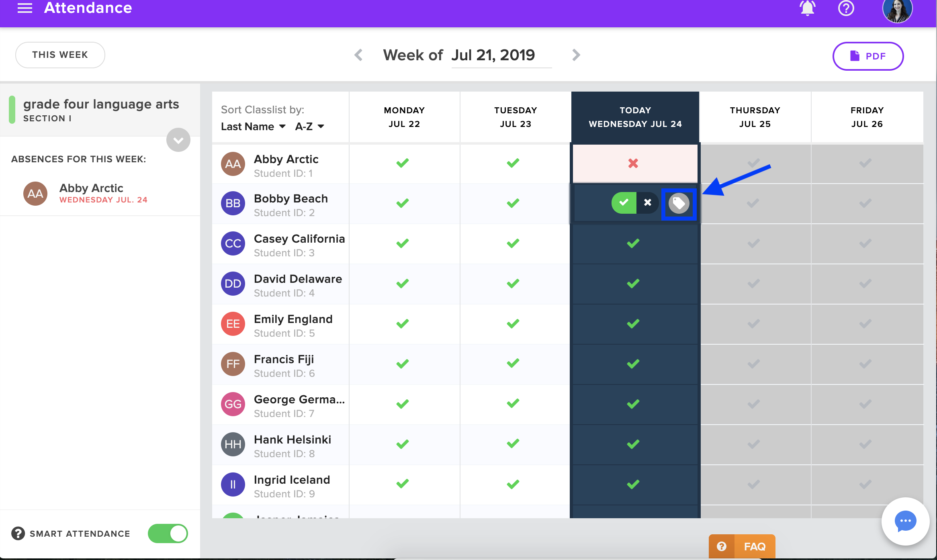Go to next week arrow

click(x=576, y=55)
